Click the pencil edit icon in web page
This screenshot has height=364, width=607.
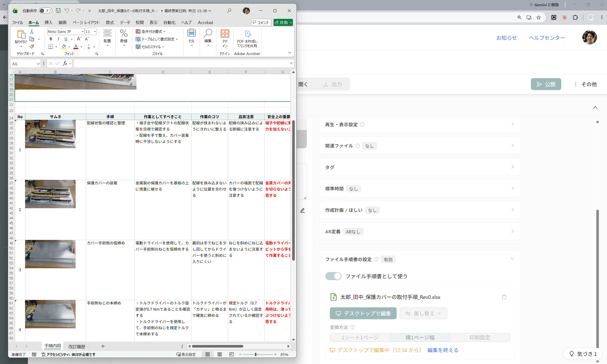click(x=302, y=210)
